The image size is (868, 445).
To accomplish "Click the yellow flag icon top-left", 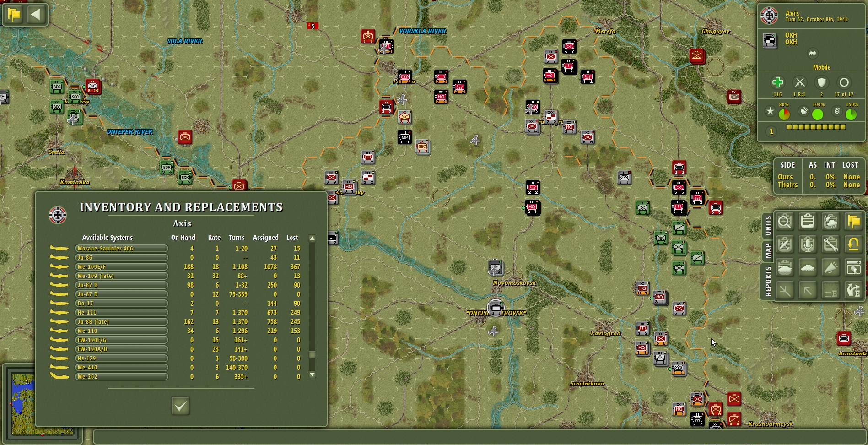I will pos(14,15).
